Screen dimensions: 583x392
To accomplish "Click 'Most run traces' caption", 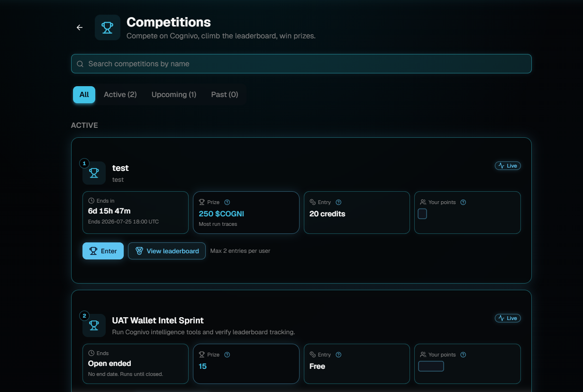I will [x=218, y=224].
